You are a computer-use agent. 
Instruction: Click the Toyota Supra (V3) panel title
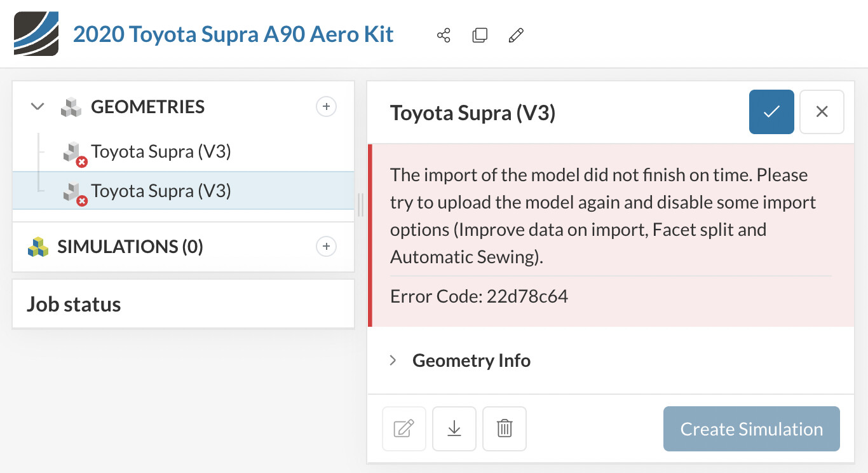(473, 113)
